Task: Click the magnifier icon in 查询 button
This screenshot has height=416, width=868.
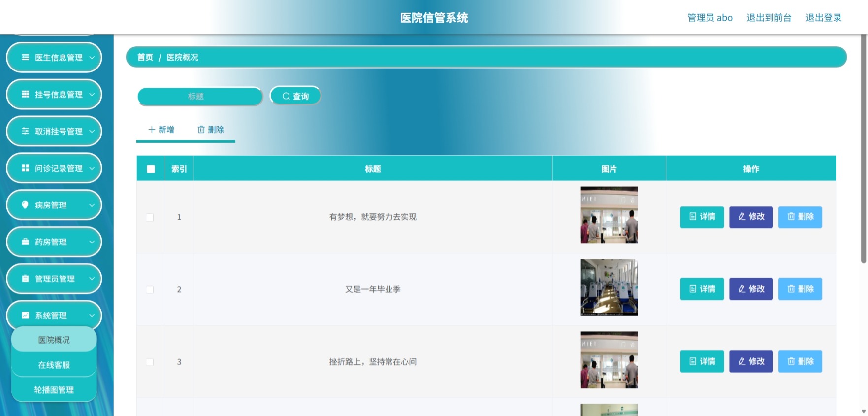Action: coord(286,96)
